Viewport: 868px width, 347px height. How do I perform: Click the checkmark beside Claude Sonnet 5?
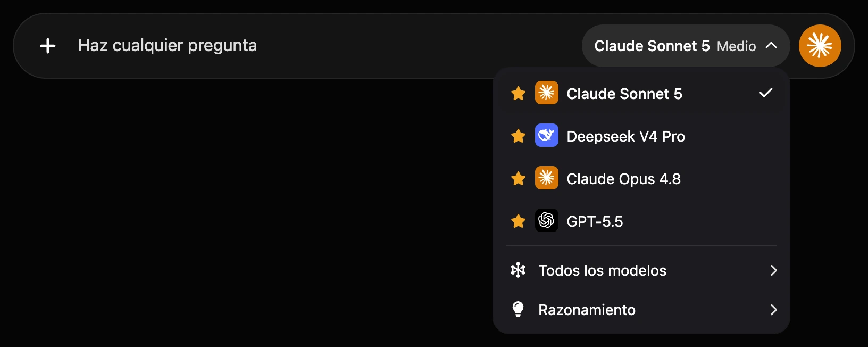tap(766, 93)
